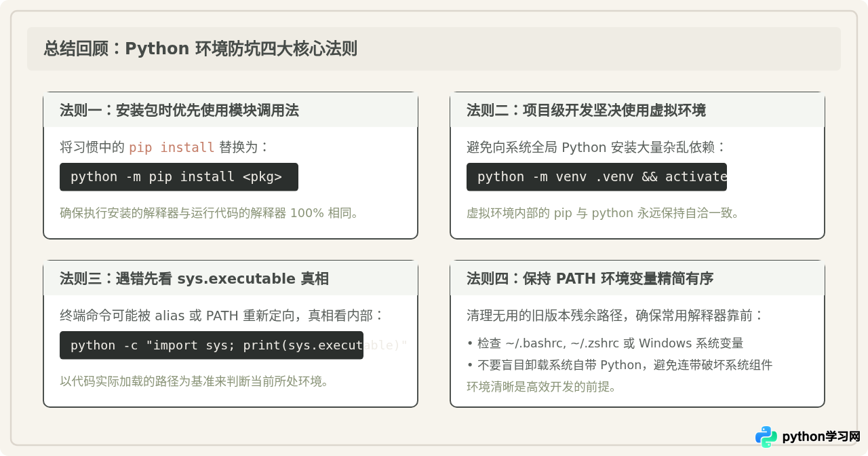
Task: Click the line ending with '替换为：'
Action: click(x=165, y=147)
